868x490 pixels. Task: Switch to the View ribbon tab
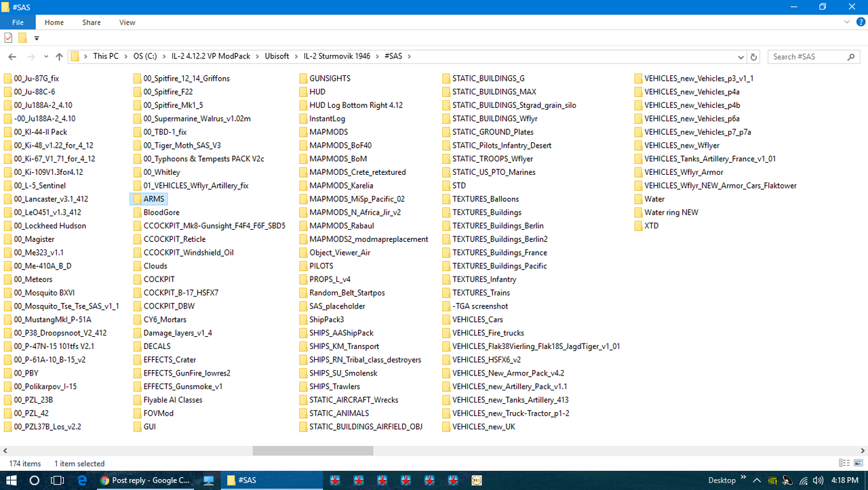click(127, 22)
